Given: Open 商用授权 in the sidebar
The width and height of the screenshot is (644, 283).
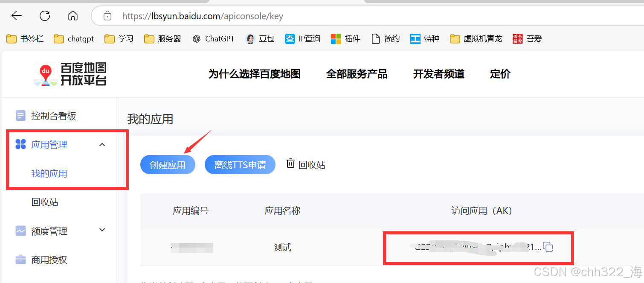Looking at the screenshot, I should pos(49,260).
